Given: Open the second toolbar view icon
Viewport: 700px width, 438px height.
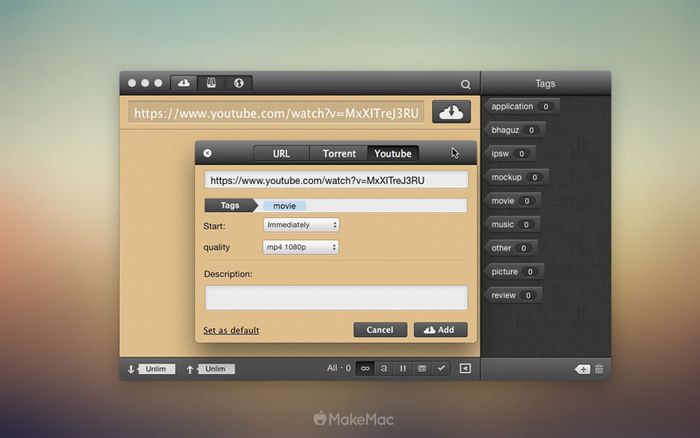Looking at the screenshot, I should click(x=211, y=83).
